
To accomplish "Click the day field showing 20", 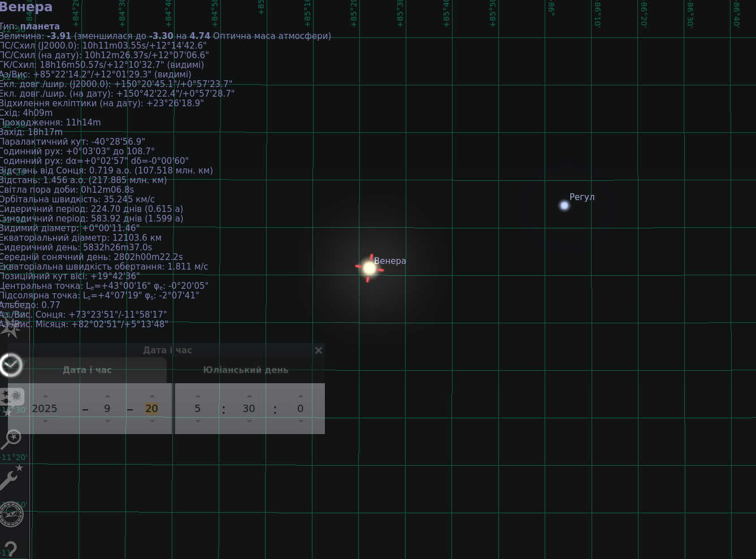I will tap(151, 409).
